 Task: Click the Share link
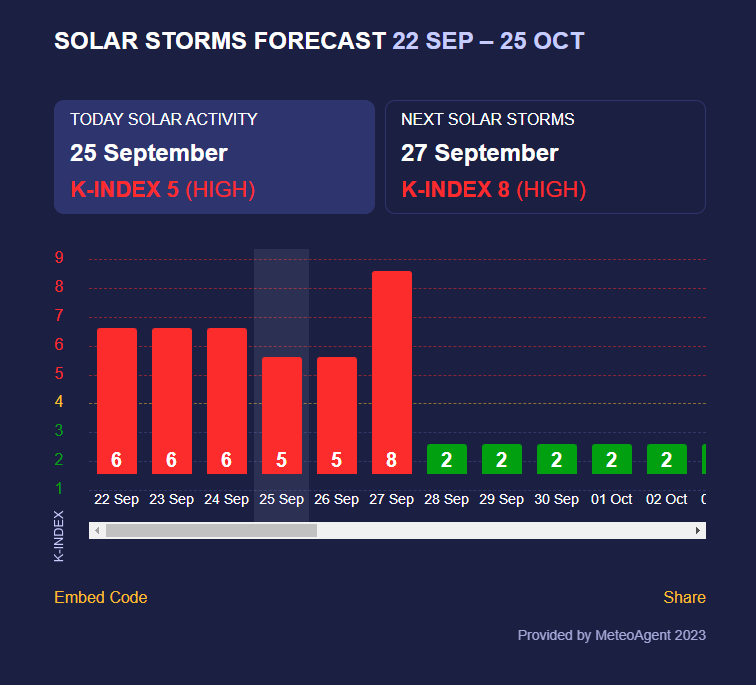click(684, 598)
